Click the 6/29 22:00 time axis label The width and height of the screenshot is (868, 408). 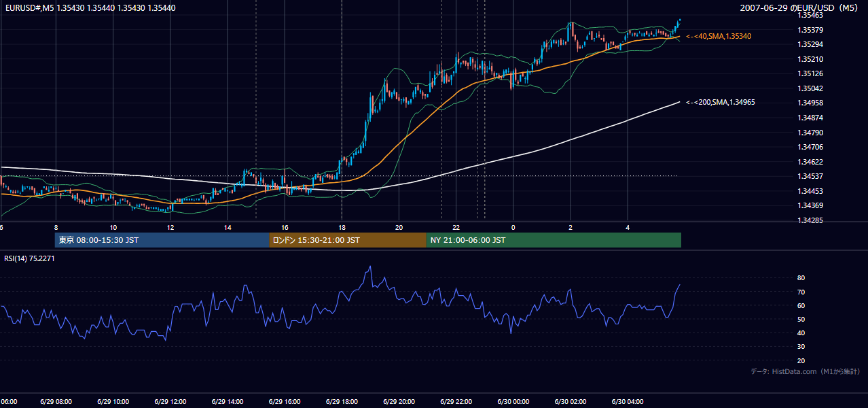[456, 402]
